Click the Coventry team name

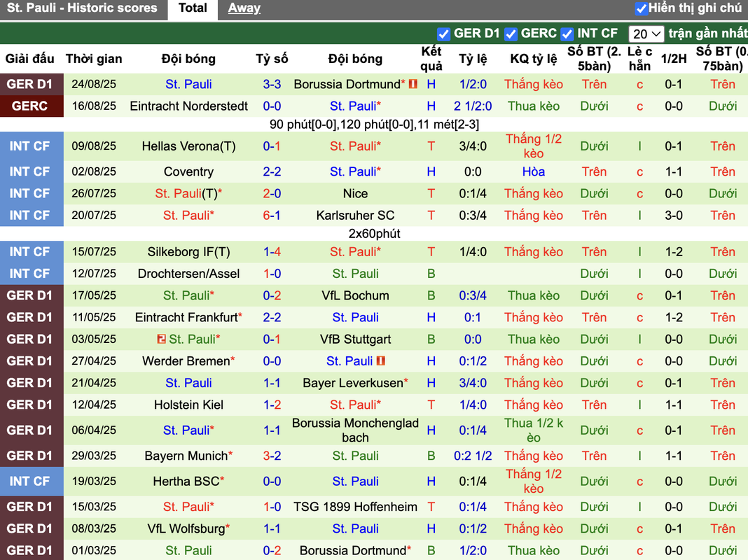pyautogui.click(x=188, y=171)
